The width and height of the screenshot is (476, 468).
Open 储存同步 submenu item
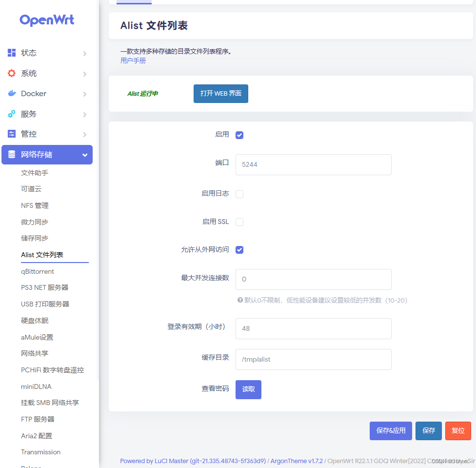[x=35, y=238]
